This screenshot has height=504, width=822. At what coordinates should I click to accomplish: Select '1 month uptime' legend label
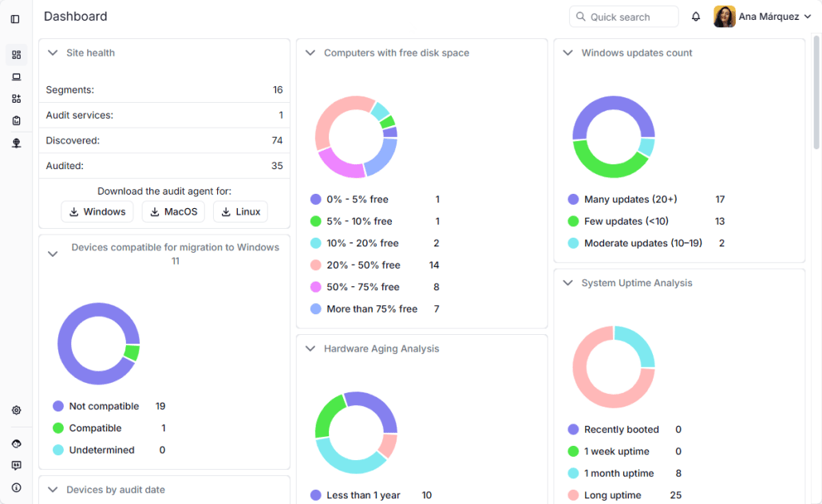618,474
